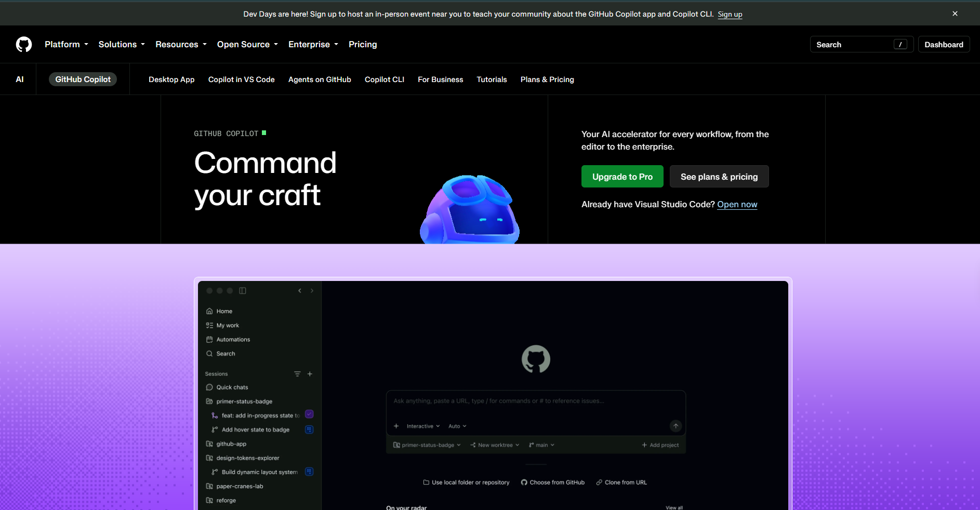This screenshot has width=980, height=510.
Task: Open the For Business tab
Action: pyautogui.click(x=440, y=79)
